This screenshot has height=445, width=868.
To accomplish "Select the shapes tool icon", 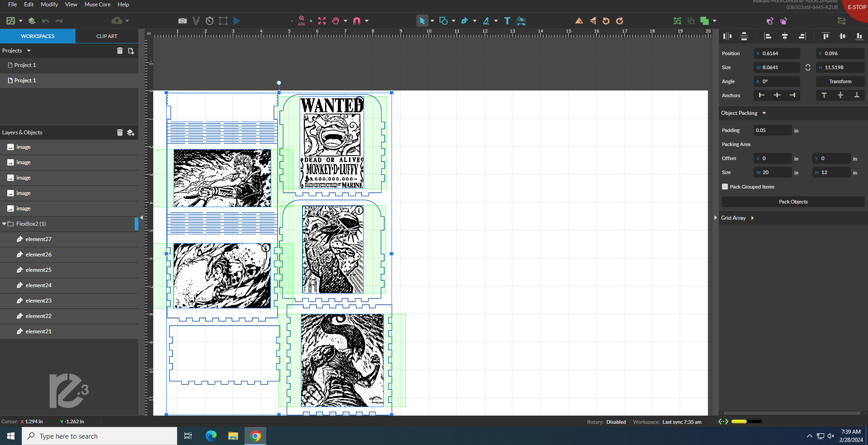I will pos(443,21).
